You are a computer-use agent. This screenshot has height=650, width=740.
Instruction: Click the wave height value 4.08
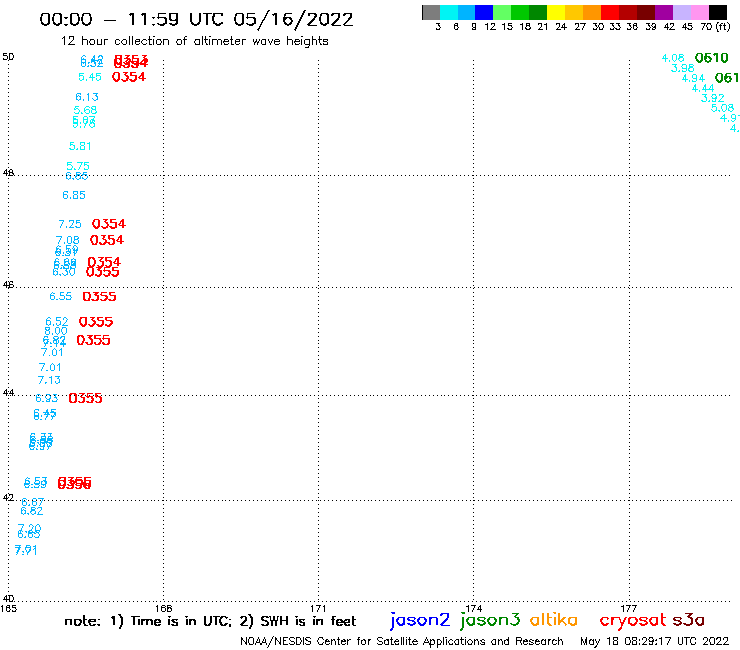click(673, 58)
